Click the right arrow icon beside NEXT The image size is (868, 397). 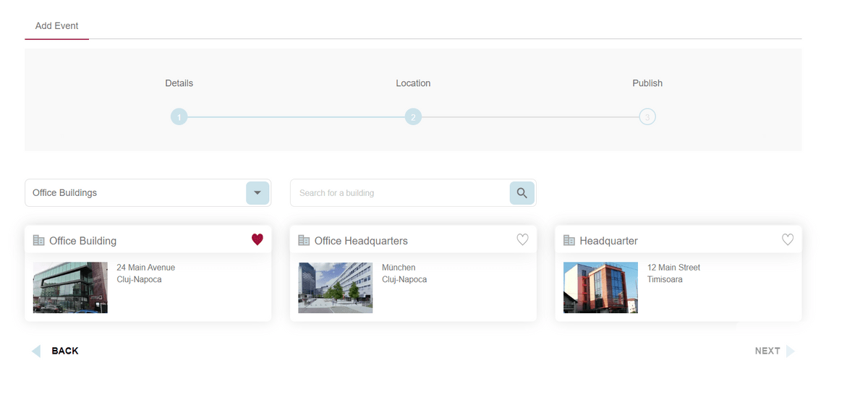point(790,351)
